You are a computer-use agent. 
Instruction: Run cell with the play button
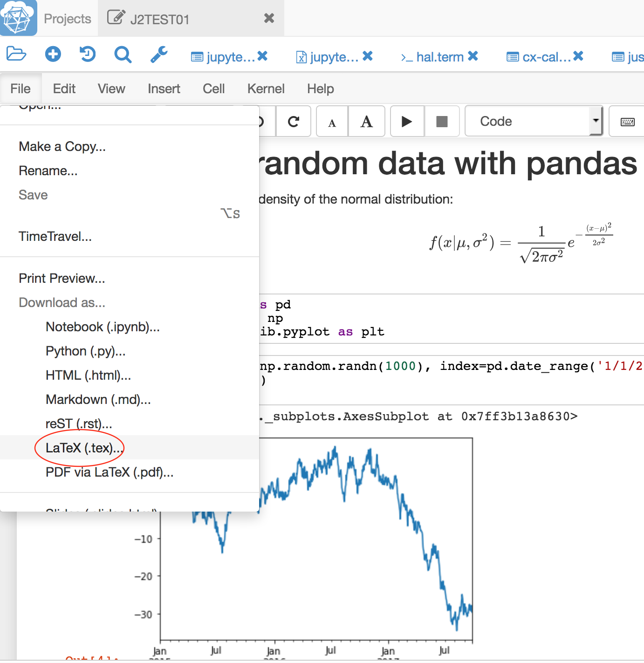pyautogui.click(x=406, y=122)
